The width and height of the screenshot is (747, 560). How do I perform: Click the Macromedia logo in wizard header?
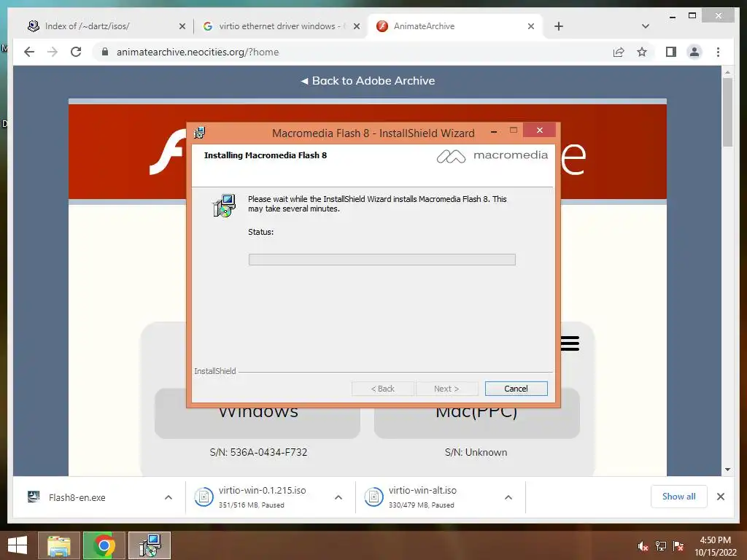[x=492, y=156]
